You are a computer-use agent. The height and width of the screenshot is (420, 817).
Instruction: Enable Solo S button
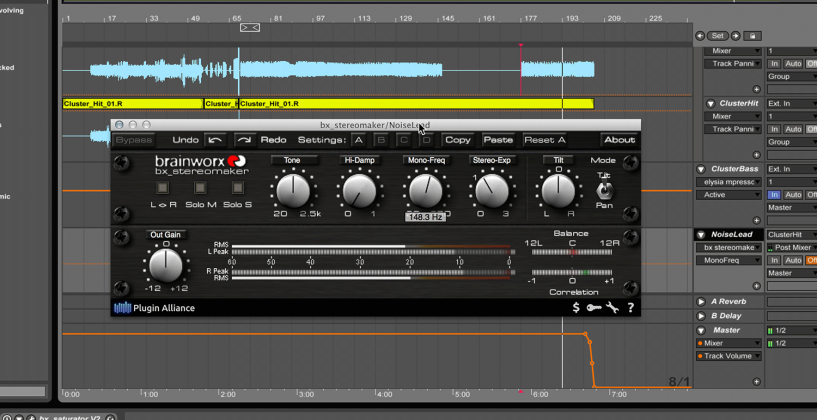point(238,188)
